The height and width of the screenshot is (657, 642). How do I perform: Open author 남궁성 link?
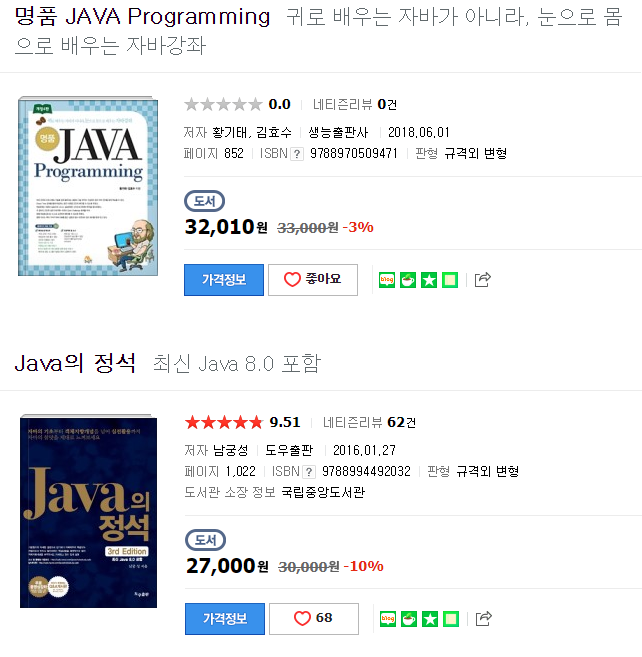pos(231,450)
